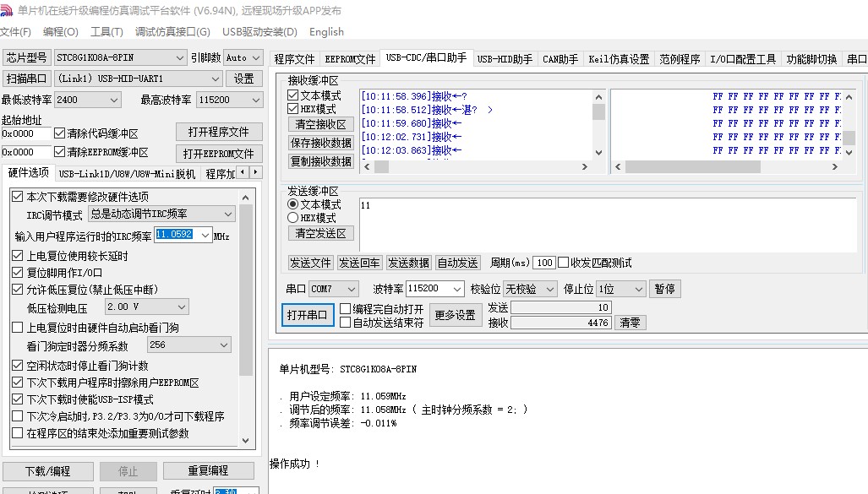Click 重复编程 button
This screenshot has height=494, width=868.
point(208,470)
